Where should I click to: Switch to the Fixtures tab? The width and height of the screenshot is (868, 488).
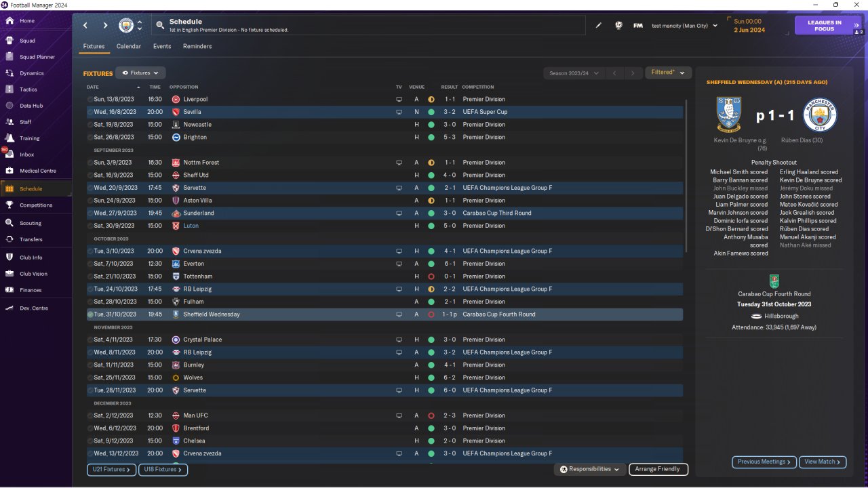click(x=94, y=47)
